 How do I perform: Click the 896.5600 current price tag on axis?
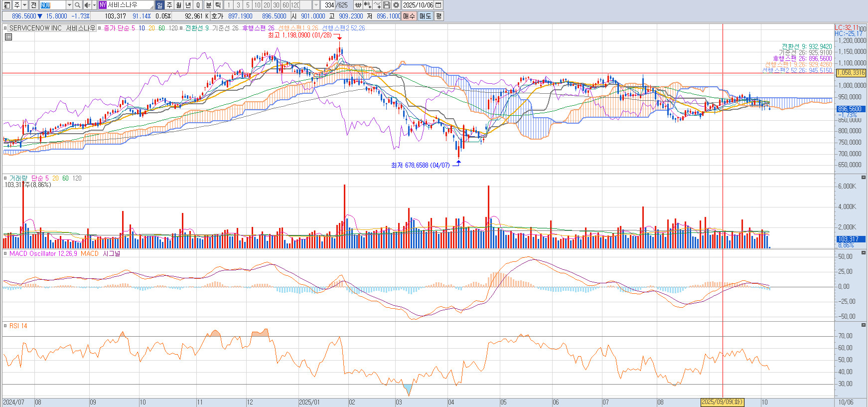pyautogui.click(x=851, y=109)
